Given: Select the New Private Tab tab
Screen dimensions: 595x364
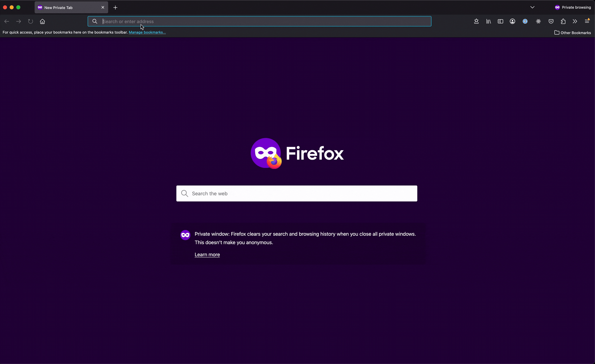Looking at the screenshot, I should click(x=71, y=7).
